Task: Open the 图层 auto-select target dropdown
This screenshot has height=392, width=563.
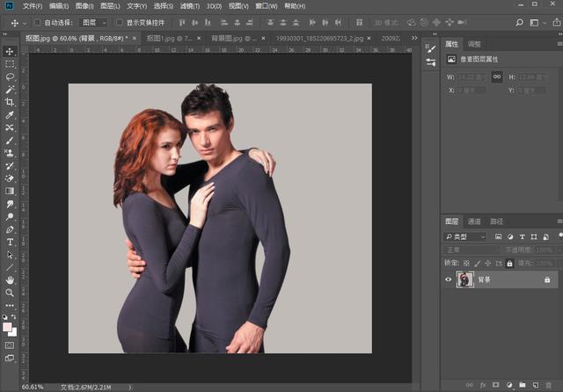Action: 92,22
